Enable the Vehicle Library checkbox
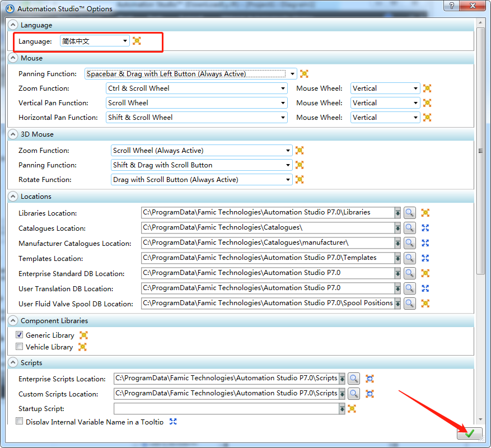The image size is (491, 448). (x=20, y=347)
